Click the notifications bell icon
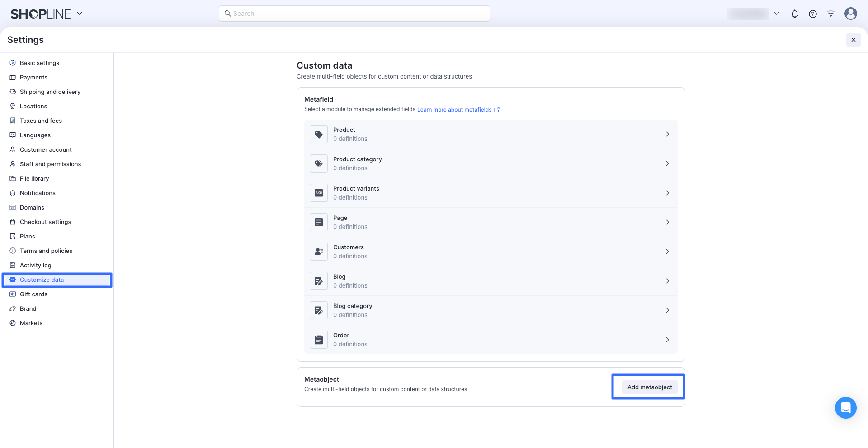The height and width of the screenshot is (448, 868). pos(794,14)
